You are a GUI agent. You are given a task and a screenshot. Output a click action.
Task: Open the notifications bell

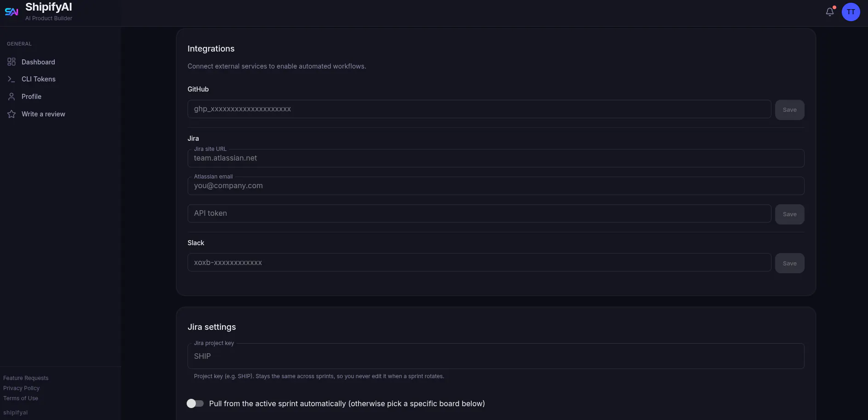coord(830,12)
